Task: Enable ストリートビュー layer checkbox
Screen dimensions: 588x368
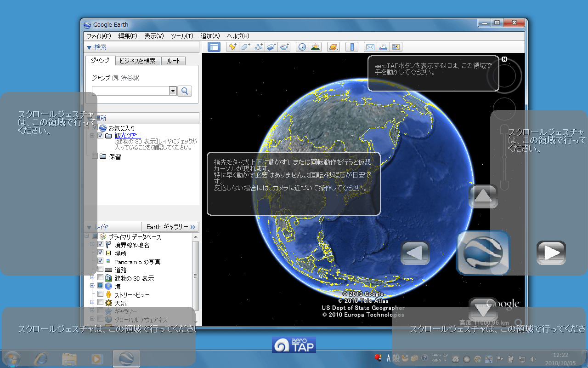Action: pos(101,294)
